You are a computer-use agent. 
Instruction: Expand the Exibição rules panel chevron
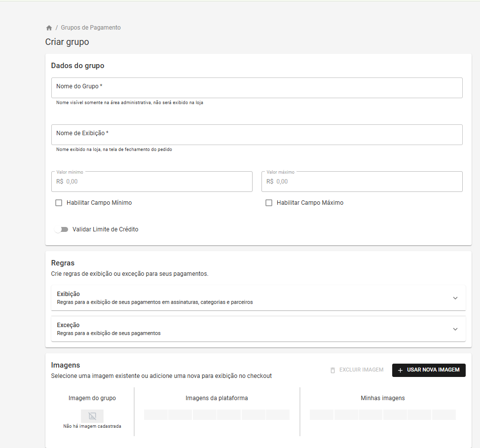pos(455,298)
